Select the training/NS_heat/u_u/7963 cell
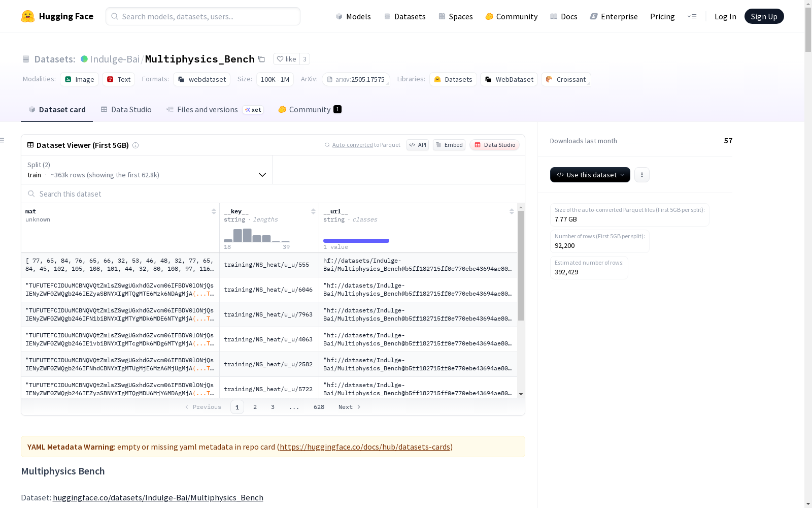This screenshot has height=508, width=812. pos(269,314)
